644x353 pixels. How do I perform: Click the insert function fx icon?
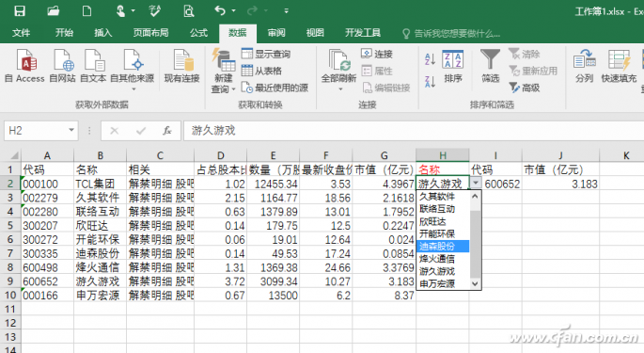tap(166, 131)
